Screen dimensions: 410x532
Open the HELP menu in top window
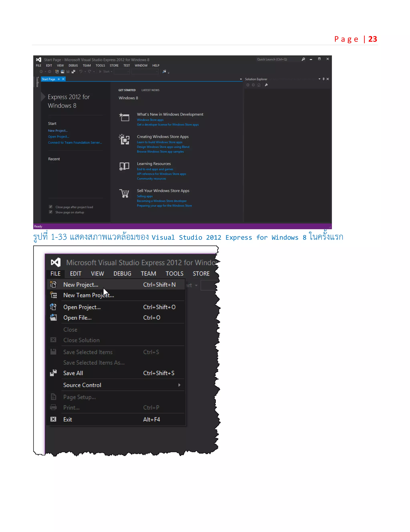click(x=156, y=65)
